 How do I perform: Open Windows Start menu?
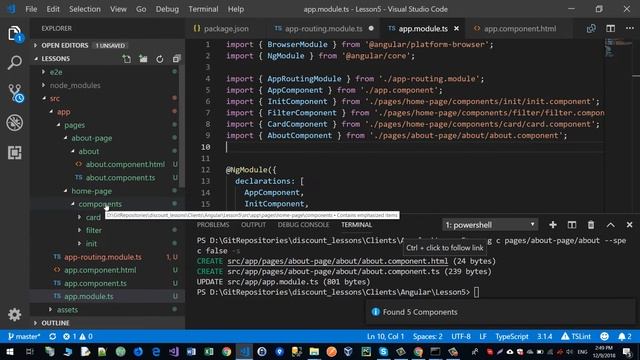click(x=10, y=351)
